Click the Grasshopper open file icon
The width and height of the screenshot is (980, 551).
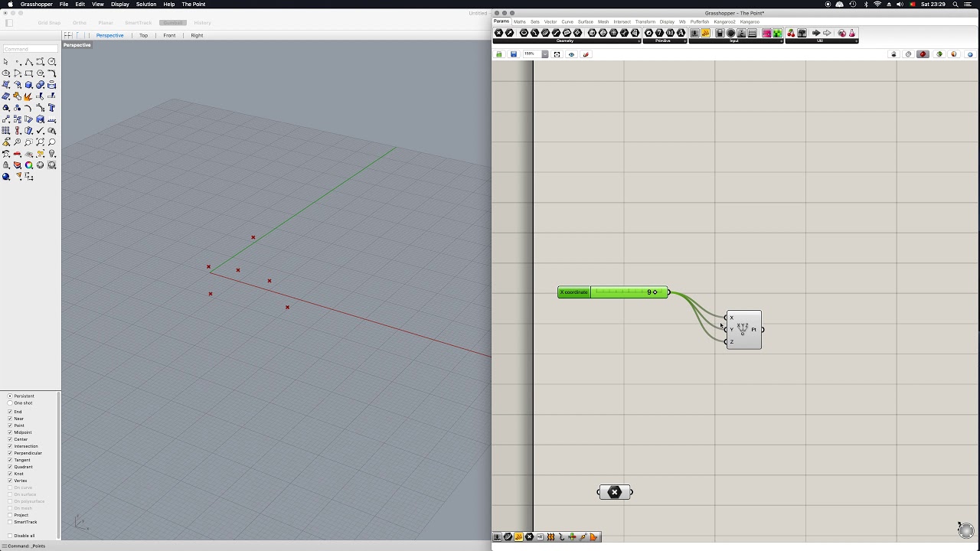pyautogui.click(x=499, y=54)
